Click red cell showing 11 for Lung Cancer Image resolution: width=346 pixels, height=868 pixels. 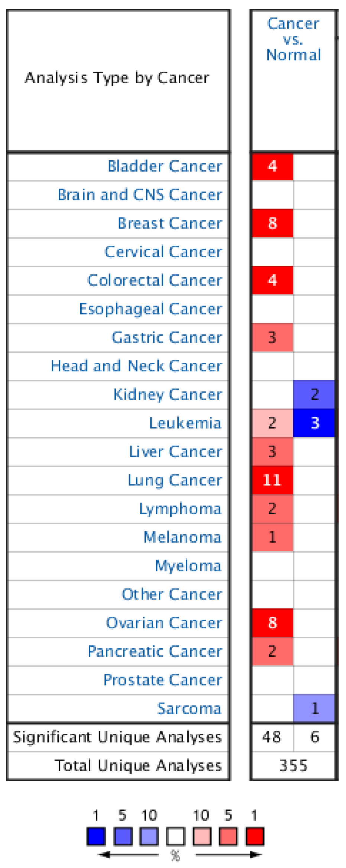coord(272,480)
